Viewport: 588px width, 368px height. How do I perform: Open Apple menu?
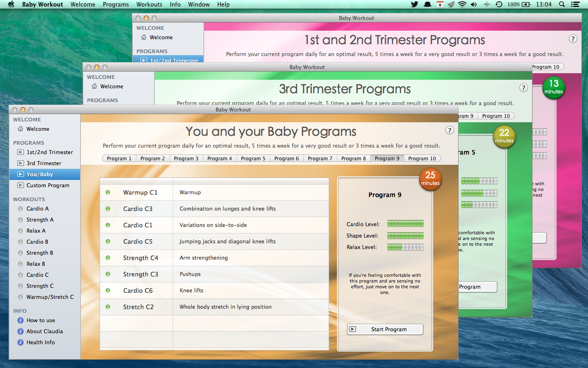tap(11, 4)
